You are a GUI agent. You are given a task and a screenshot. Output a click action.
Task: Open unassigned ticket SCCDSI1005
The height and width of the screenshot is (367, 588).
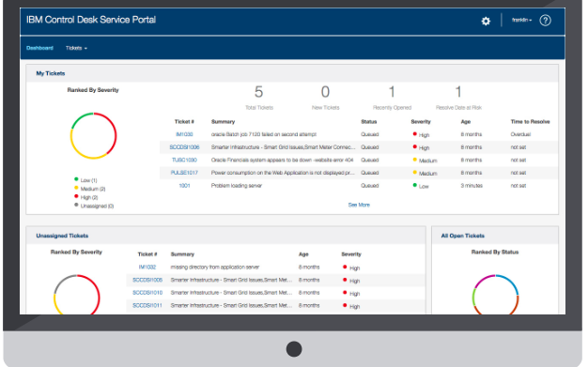147,280
